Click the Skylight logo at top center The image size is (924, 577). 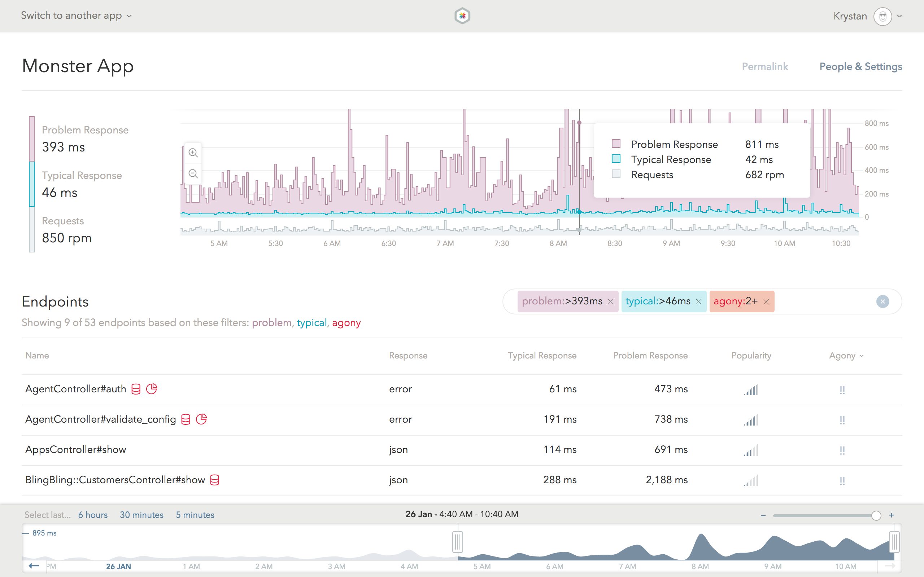click(x=462, y=15)
